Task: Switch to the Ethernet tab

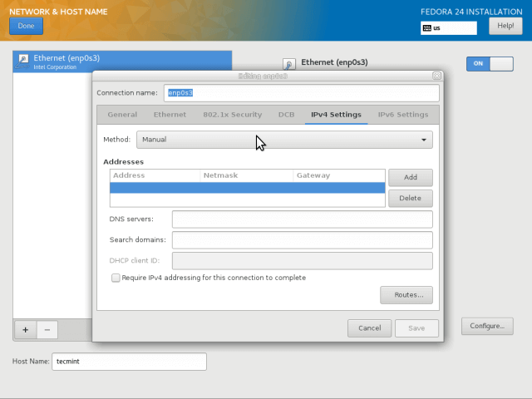Action: 170,115
